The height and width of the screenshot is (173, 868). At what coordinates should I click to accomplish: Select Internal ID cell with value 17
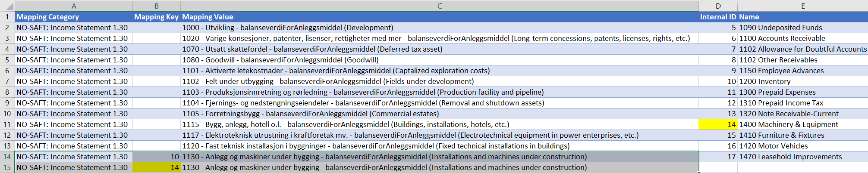(x=718, y=157)
